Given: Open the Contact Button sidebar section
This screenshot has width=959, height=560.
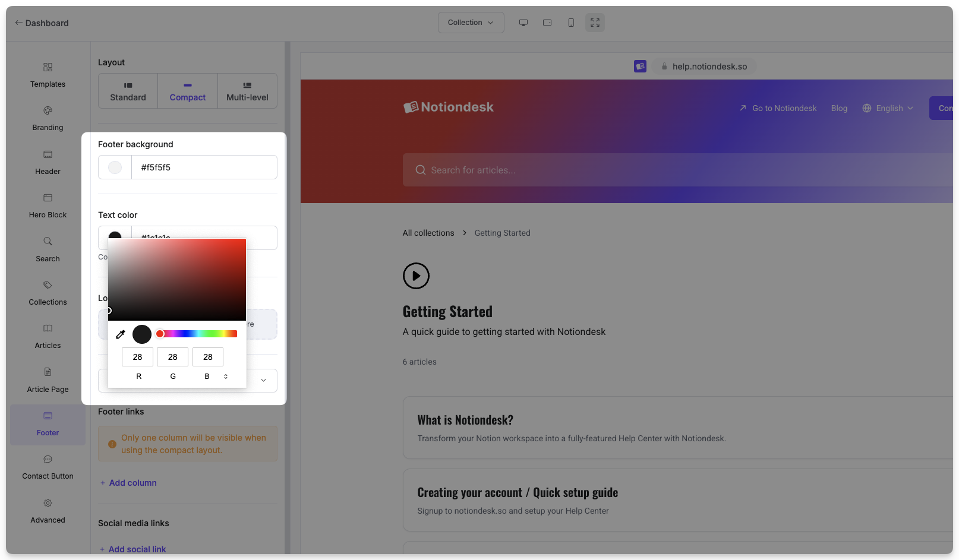Looking at the screenshot, I should click(48, 467).
